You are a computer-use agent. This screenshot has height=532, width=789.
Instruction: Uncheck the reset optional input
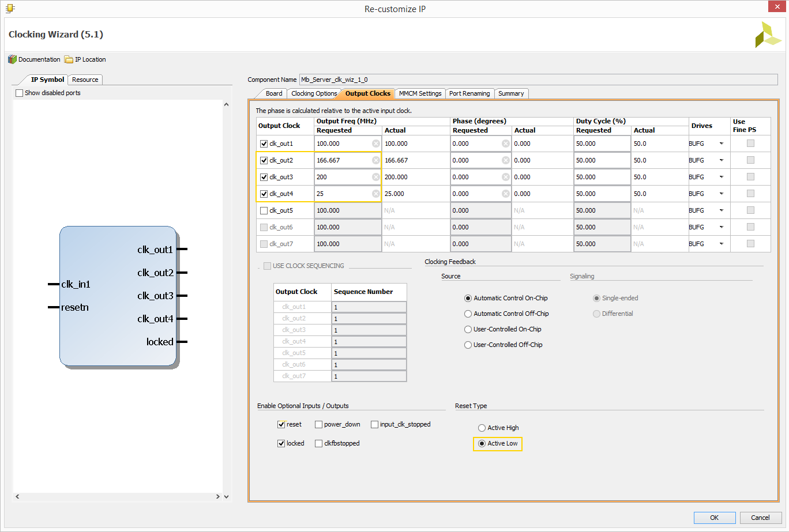coord(281,425)
